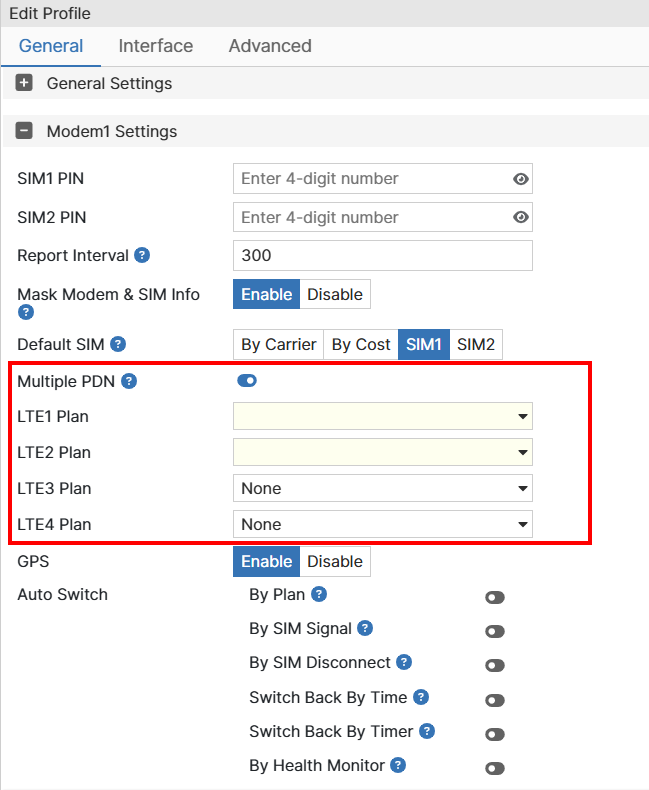Switch to the Interface tab
Viewport: 649px width, 790px height.
point(156,46)
